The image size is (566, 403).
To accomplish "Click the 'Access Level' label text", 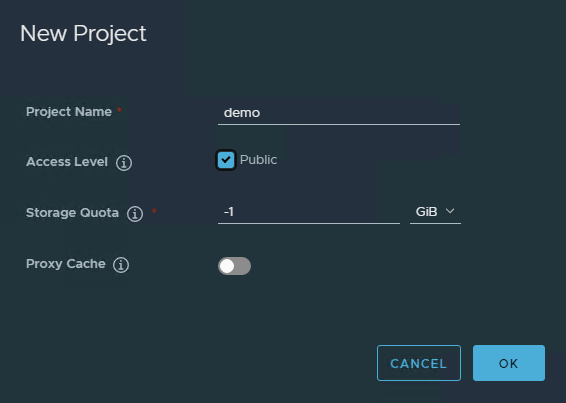I will (x=67, y=162).
